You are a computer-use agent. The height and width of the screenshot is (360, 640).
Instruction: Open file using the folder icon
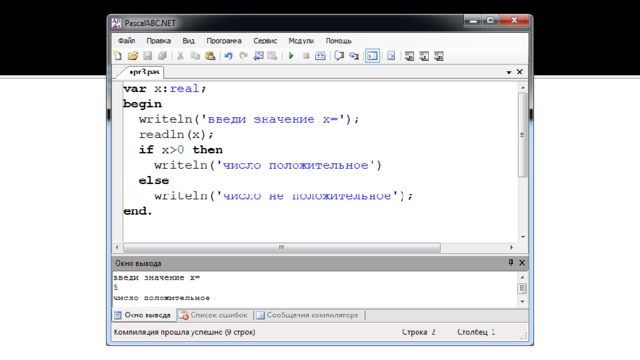click(x=133, y=56)
